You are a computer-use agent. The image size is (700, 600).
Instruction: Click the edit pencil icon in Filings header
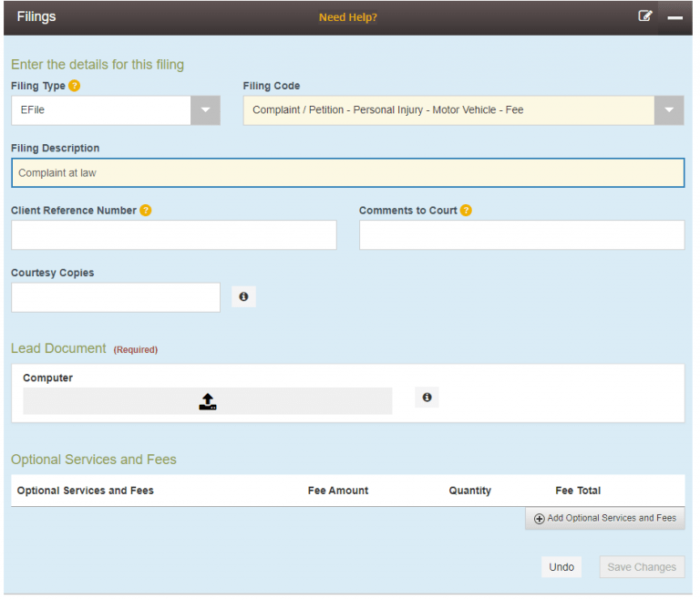(645, 16)
